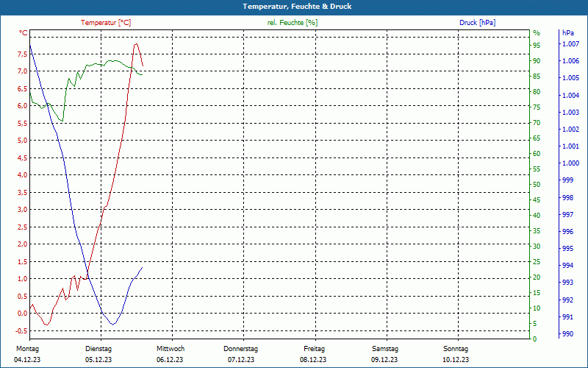The width and height of the screenshot is (588, 368).
Task: Click the 5,5 temperature axis value
Action: click(x=23, y=123)
